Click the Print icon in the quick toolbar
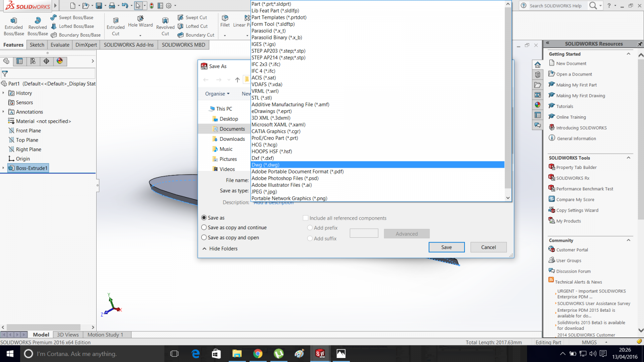Image resolution: width=644 pixels, height=362 pixels. [x=112, y=6]
